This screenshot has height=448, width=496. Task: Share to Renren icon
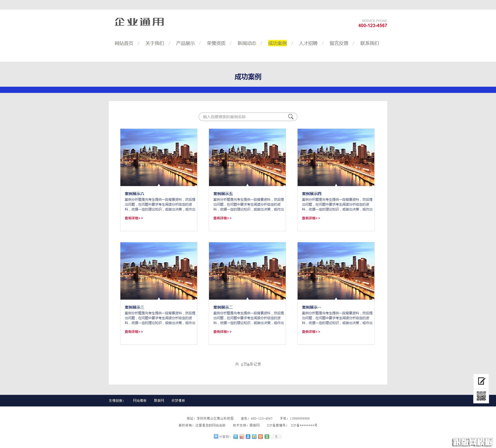pyautogui.click(x=248, y=436)
